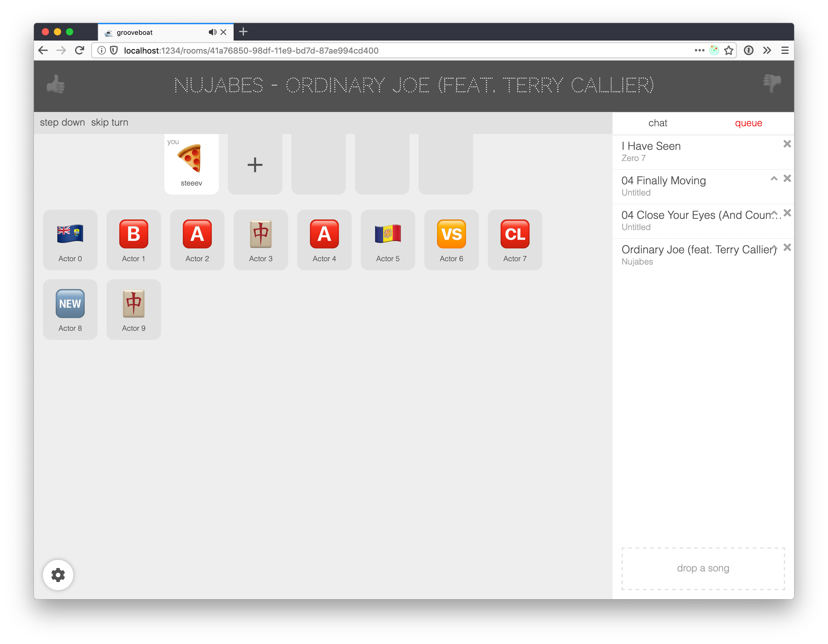Click the drop a song area
Screen dimensions: 828x644
point(703,568)
